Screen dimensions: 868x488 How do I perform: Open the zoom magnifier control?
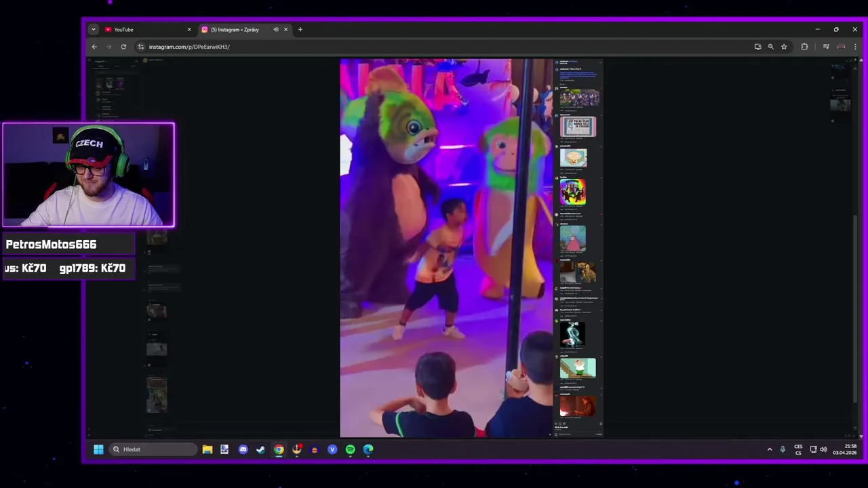770,47
